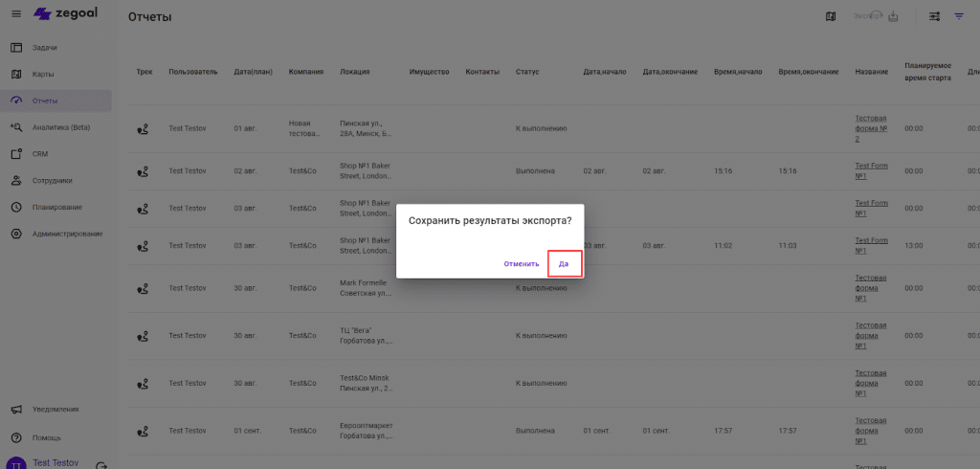The image size is (980, 469).
Task: Click the logout arrow icon beside Test Testov
Action: point(102,464)
